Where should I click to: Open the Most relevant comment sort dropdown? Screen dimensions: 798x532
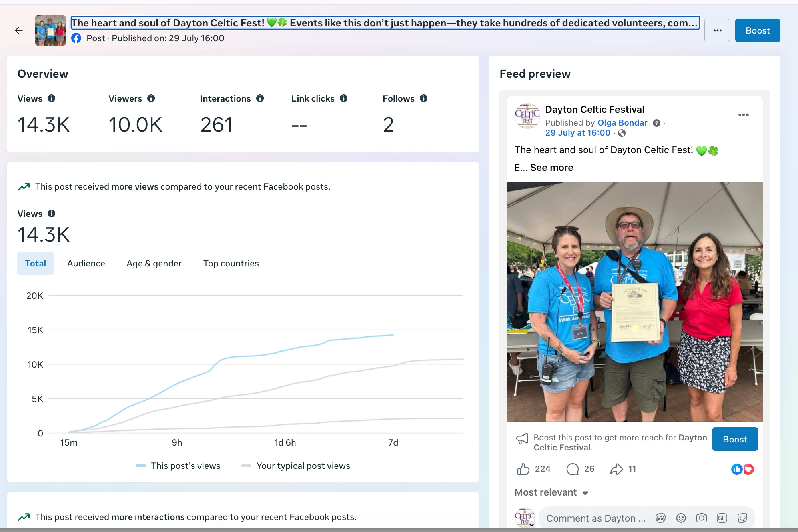coord(551,492)
